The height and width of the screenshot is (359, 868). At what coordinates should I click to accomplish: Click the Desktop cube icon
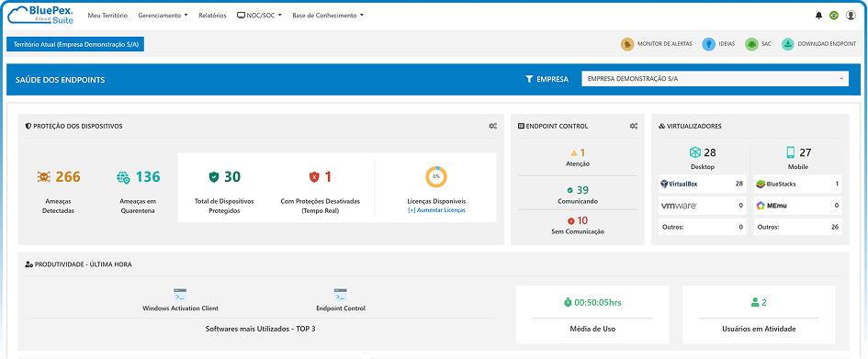click(695, 152)
